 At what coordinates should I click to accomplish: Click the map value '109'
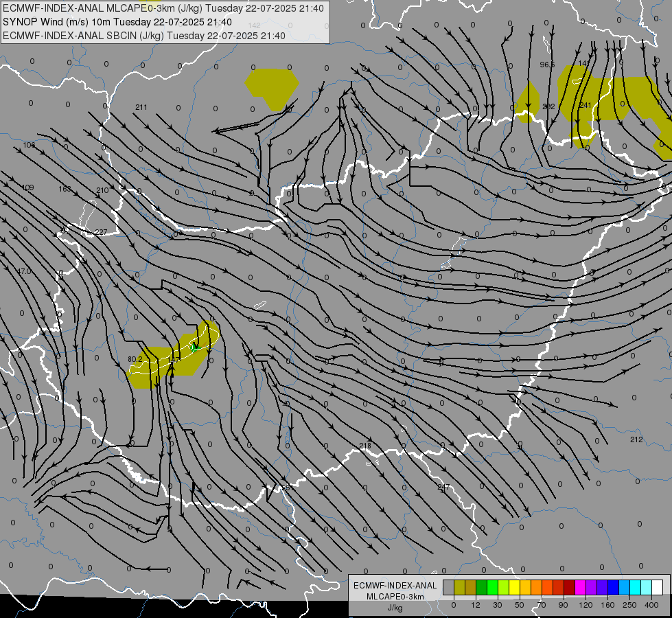[27, 187]
